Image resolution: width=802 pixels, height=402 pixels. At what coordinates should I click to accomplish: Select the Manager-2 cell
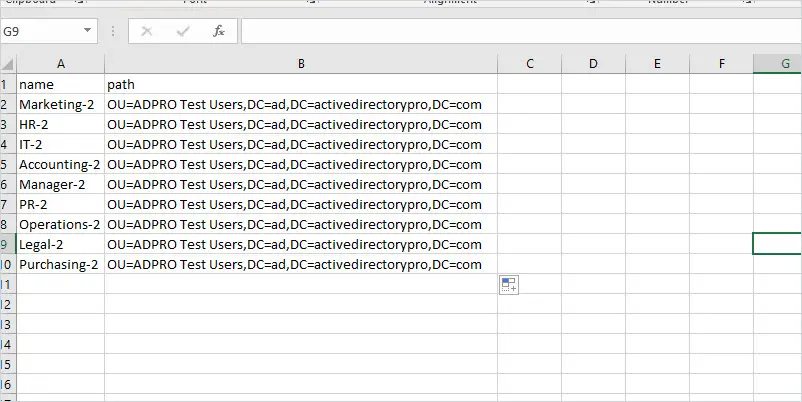tap(61, 184)
